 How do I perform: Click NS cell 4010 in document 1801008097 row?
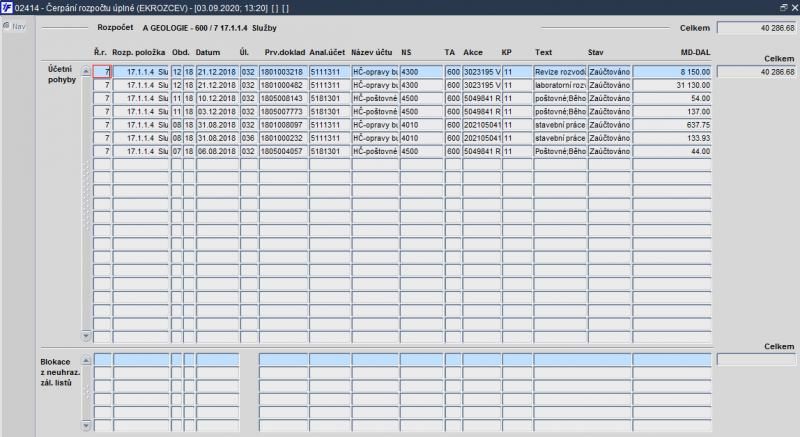pos(421,125)
